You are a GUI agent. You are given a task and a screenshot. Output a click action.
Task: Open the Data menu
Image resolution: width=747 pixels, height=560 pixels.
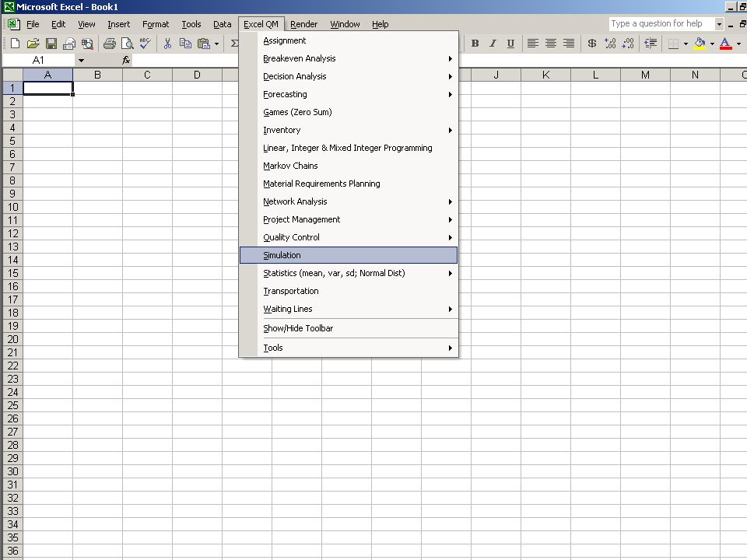point(222,24)
